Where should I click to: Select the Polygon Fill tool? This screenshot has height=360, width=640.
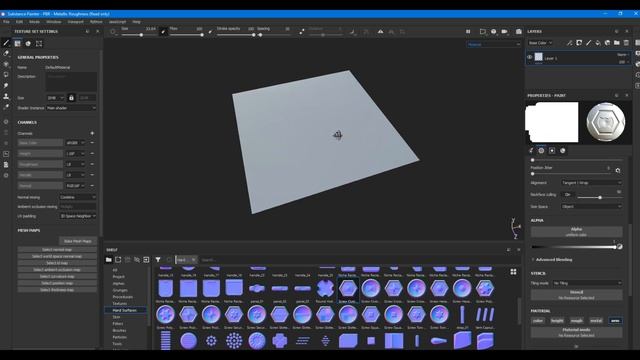(6, 75)
